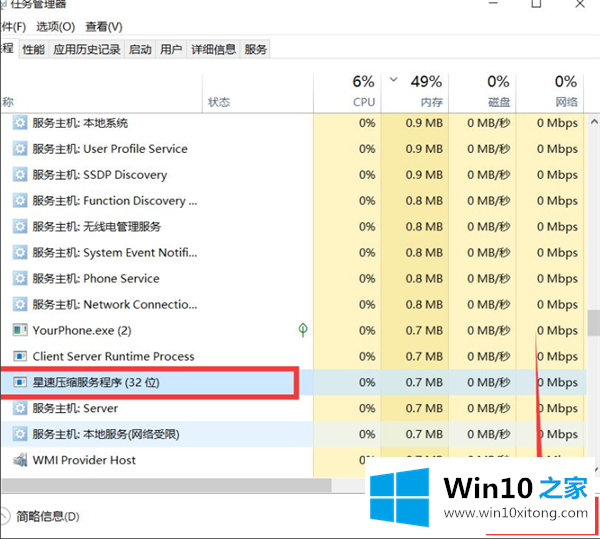This screenshot has width=600, height=539.
Task: Switch to the 性能 tab
Action: coord(33,49)
